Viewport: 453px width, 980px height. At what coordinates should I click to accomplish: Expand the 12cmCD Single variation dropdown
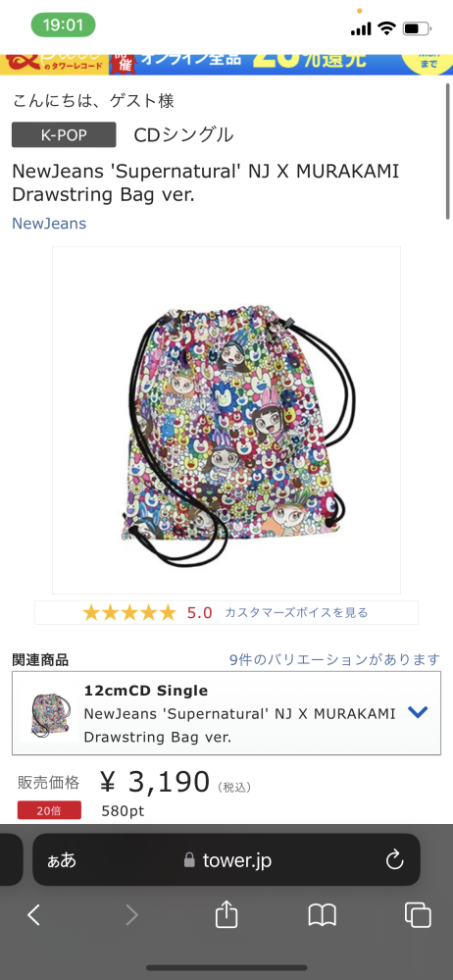point(418,712)
